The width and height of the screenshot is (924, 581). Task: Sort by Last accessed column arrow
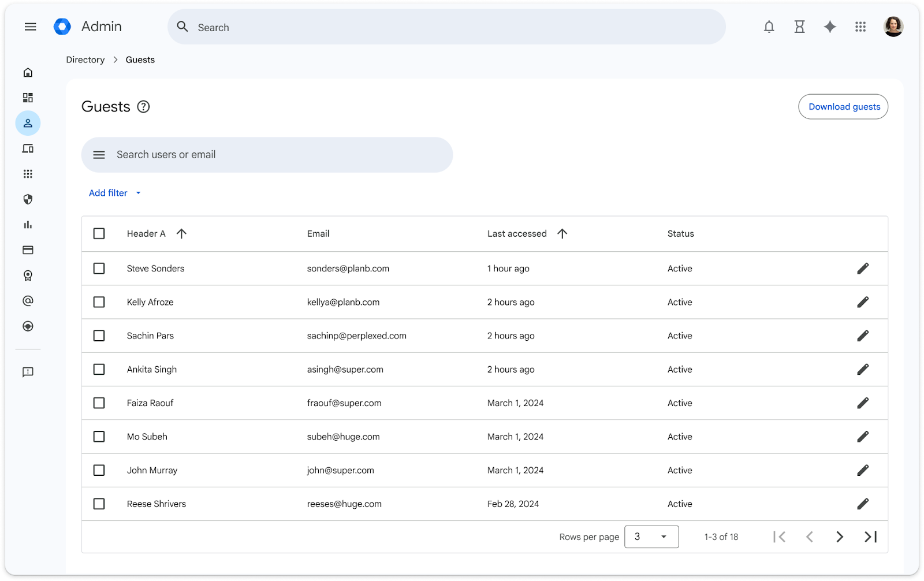[562, 233]
